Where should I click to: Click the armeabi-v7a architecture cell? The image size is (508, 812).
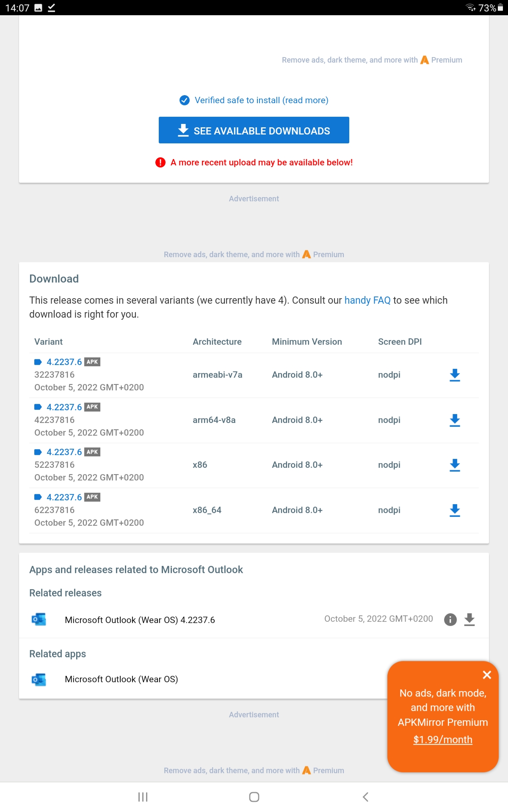[x=218, y=375]
